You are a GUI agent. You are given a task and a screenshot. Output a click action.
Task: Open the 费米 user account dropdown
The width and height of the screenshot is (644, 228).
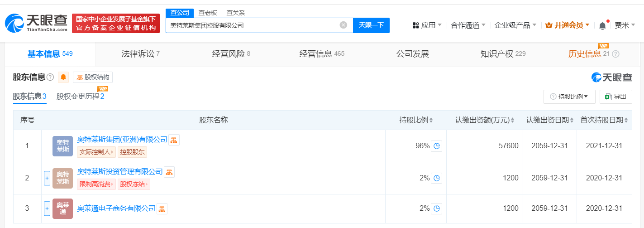625,25
